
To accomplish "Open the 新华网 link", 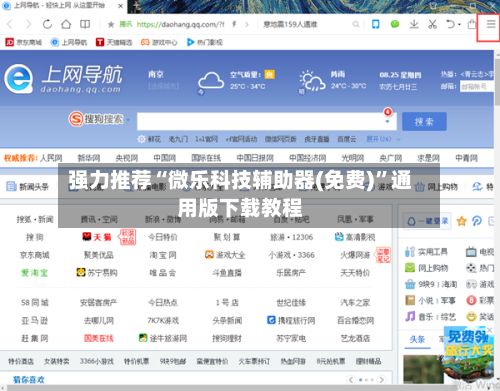I will (x=89, y=158).
